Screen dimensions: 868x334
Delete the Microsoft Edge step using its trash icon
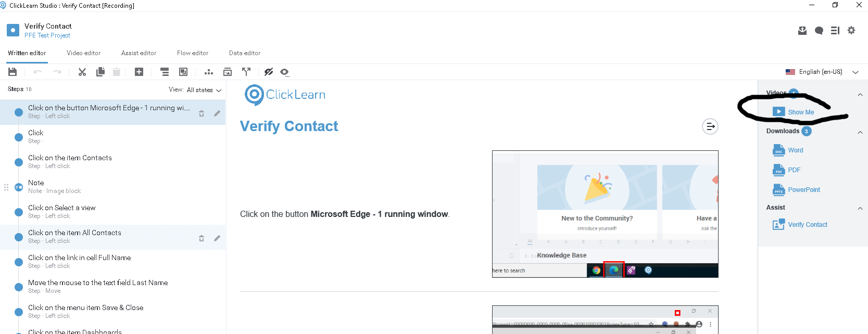click(x=202, y=113)
